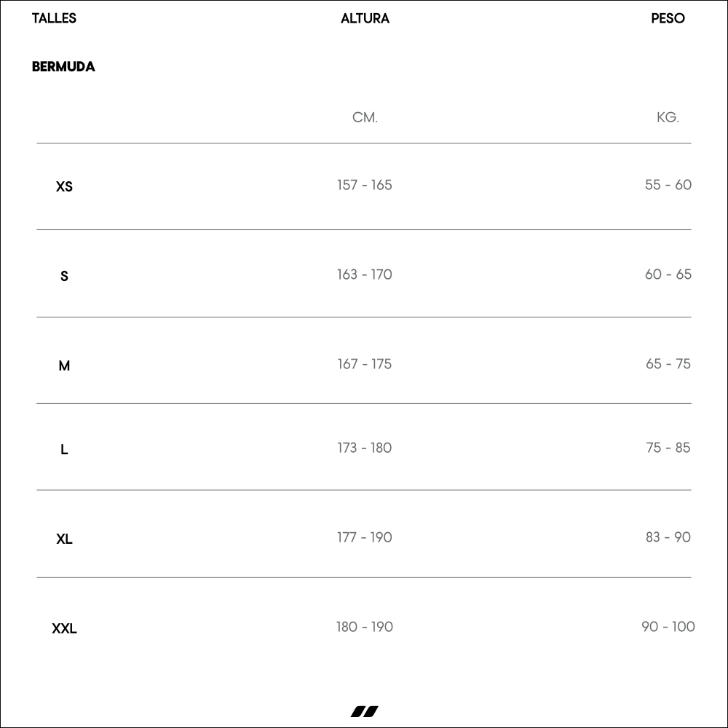This screenshot has width=728, height=728.
Task: Click the XS size label
Action: pyautogui.click(x=64, y=186)
